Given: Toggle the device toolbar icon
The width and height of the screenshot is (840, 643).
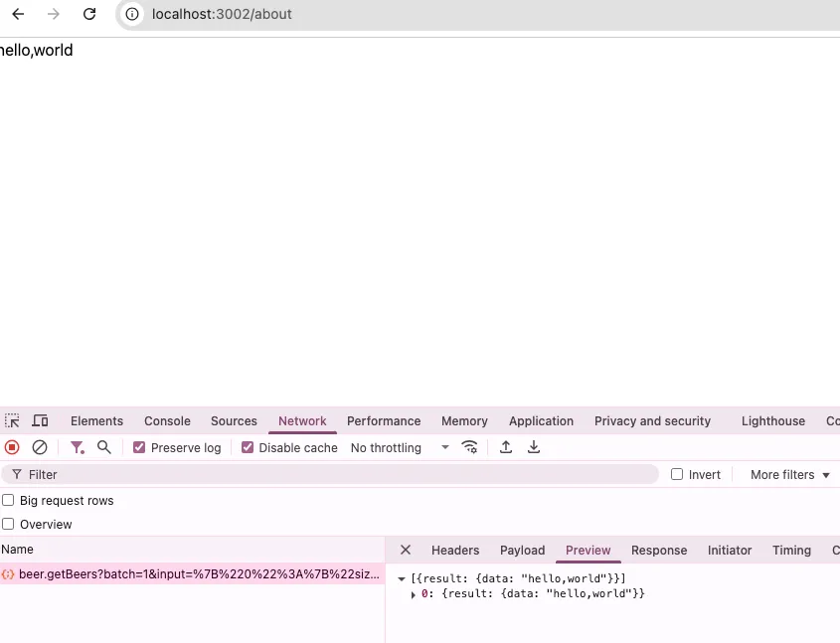Looking at the screenshot, I should click(x=40, y=420).
